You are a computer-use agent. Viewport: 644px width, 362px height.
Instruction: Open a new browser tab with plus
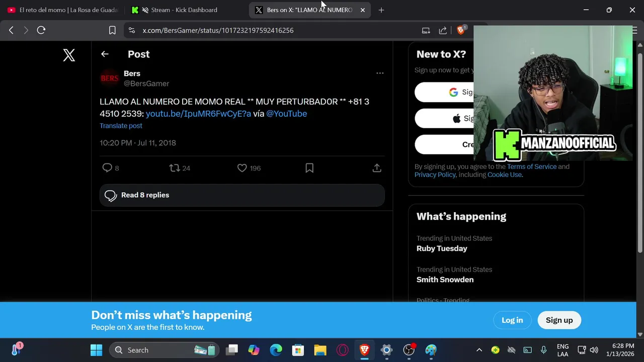click(381, 10)
